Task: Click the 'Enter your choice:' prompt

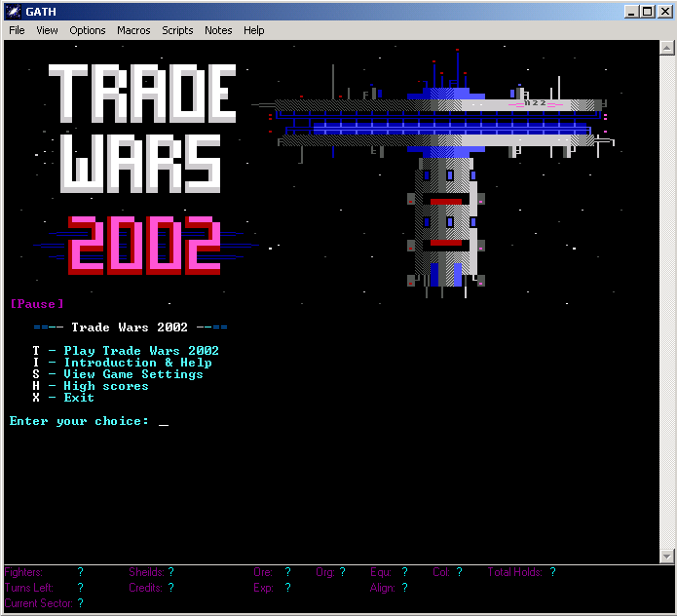Action: (x=79, y=421)
